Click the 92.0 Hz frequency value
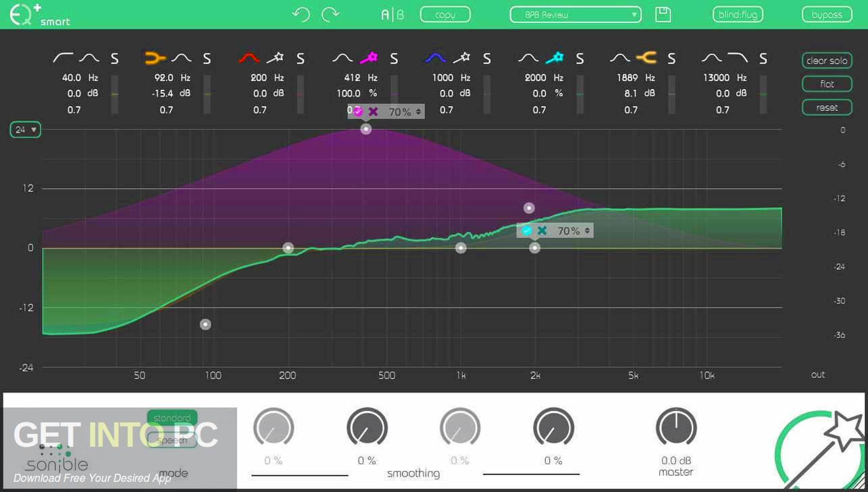Image resolution: width=868 pixels, height=492 pixels. (x=164, y=78)
